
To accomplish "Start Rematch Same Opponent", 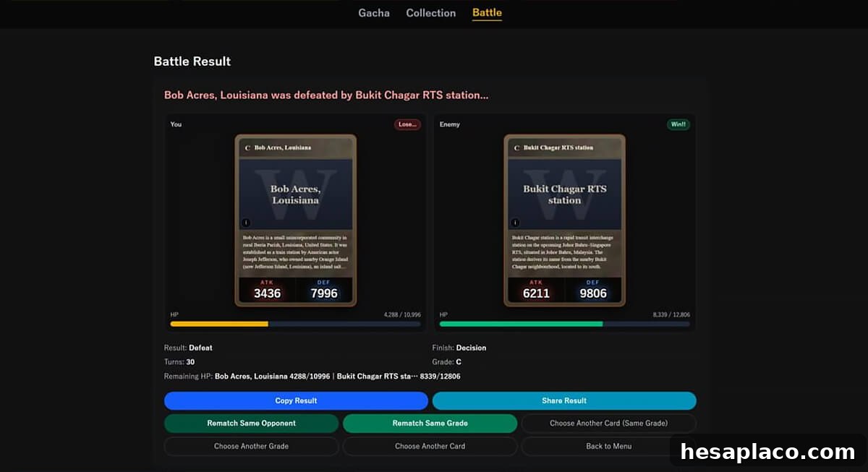I will (251, 423).
